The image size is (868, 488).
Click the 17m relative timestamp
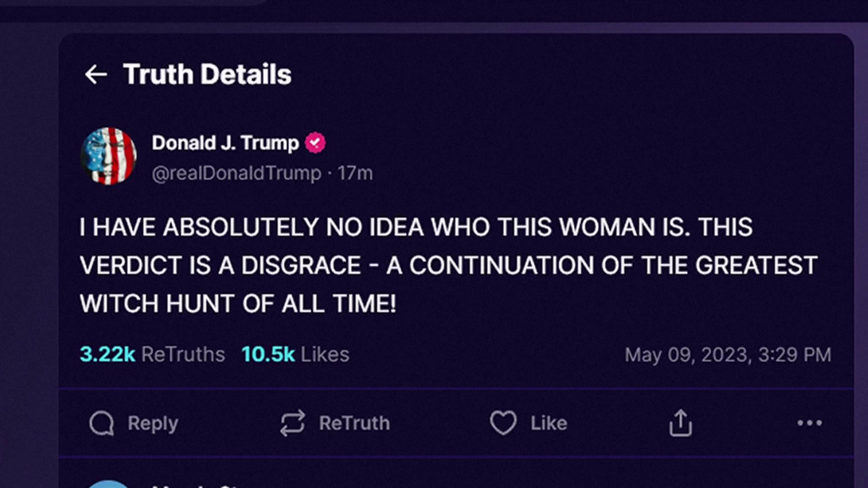(x=355, y=174)
